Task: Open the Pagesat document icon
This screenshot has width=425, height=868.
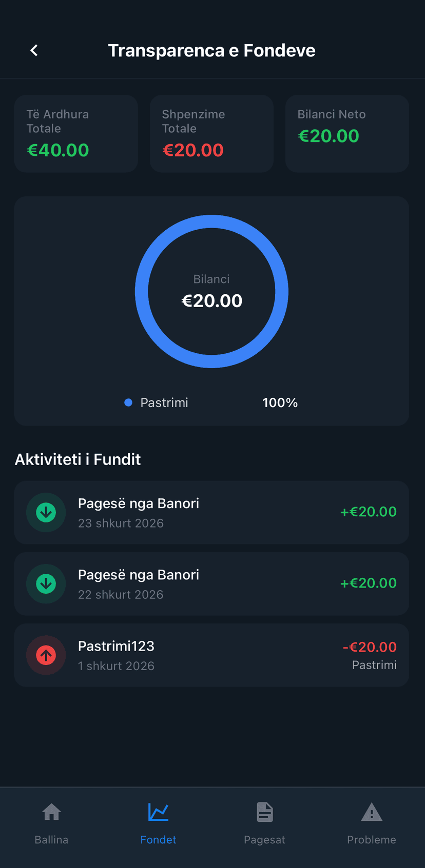Action: coord(265,813)
